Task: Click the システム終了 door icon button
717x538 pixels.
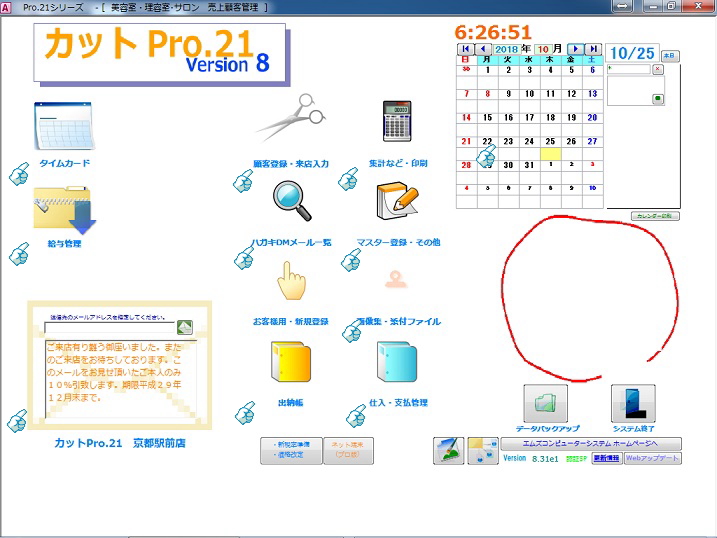Action: pyautogui.click(x=633, y=403)
